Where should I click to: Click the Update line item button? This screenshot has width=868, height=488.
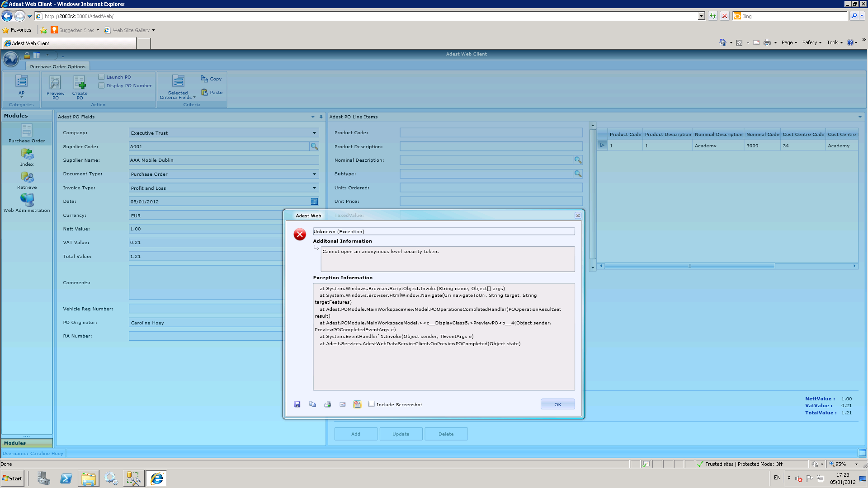(x=401, y=434)
